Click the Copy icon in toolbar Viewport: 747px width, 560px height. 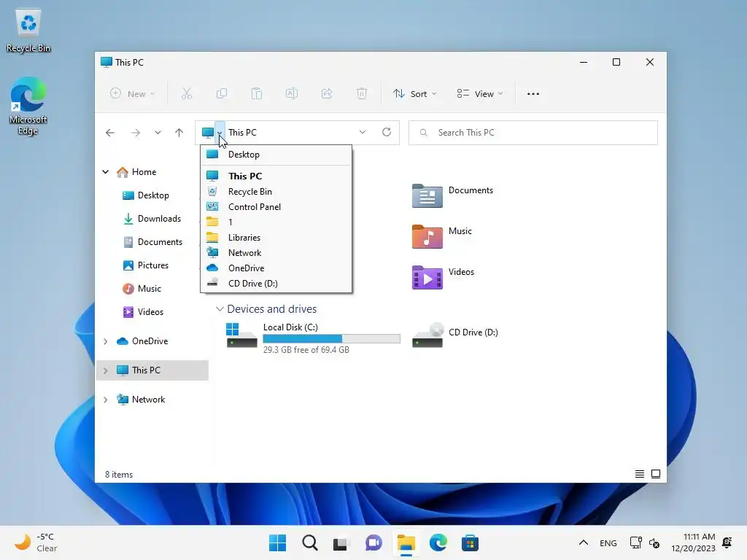(222, 94)
